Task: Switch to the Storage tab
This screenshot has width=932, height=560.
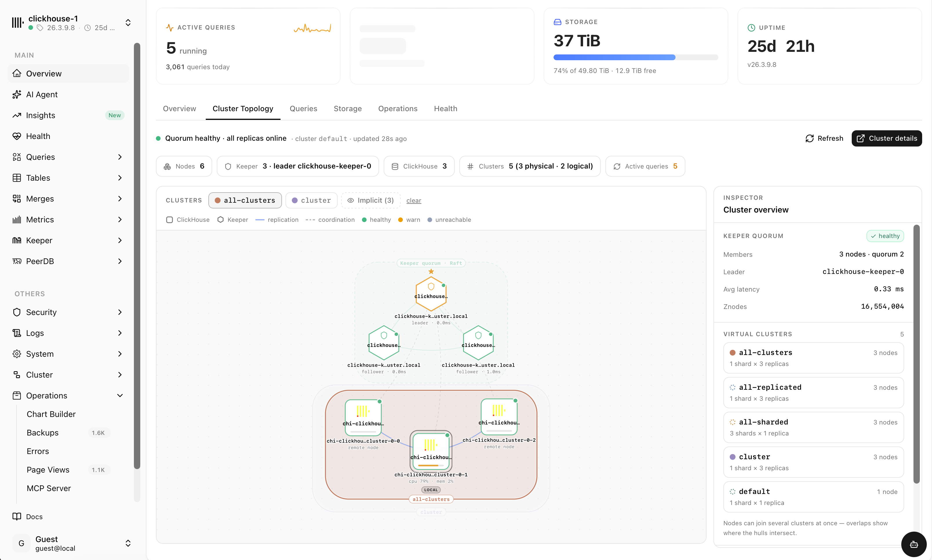Action: coord(347,109)
